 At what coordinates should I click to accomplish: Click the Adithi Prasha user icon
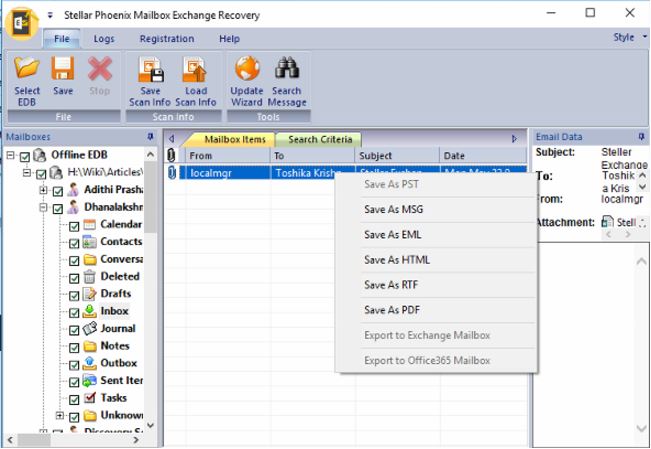click(x=73, y=189)
